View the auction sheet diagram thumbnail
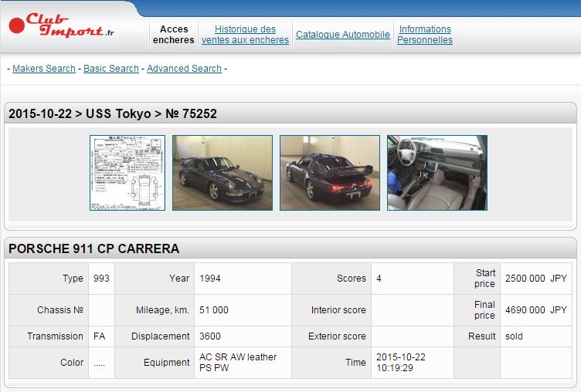 127,173
